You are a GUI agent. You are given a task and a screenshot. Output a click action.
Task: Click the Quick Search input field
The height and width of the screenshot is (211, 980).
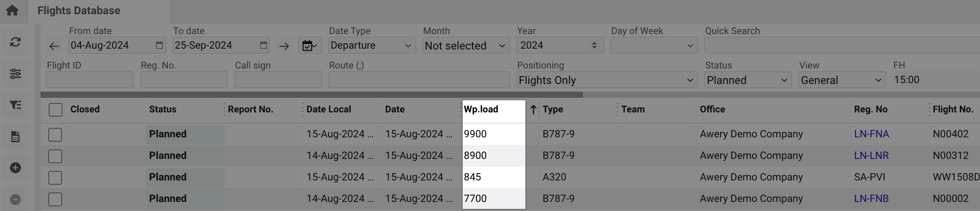click(840, 46)
